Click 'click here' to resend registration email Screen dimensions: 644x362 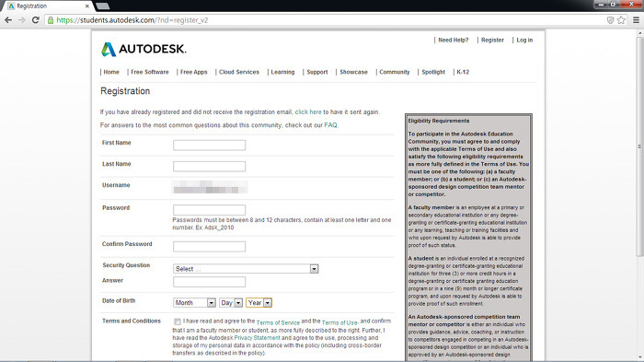pyautogui.click(x=308, y=111)
